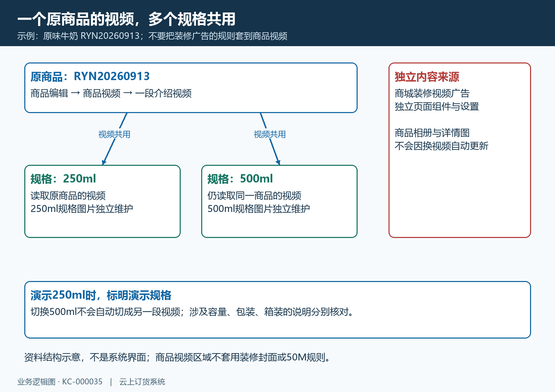Click the heading 原商品：RYN20260913
Image resolution: width=555 pixels, height=392 pixels.
point(90,76)
